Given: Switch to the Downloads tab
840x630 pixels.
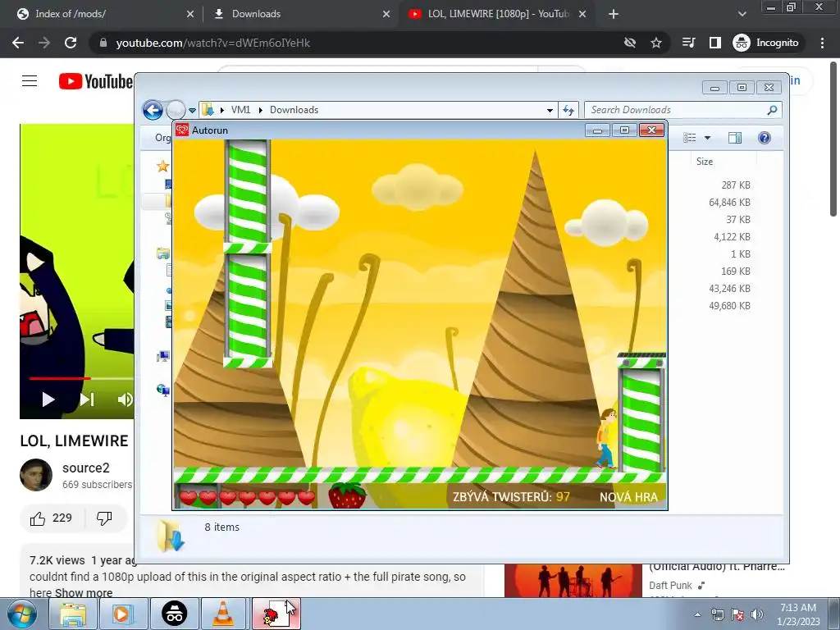Looking at the screenshot, I should click(300, 14).
